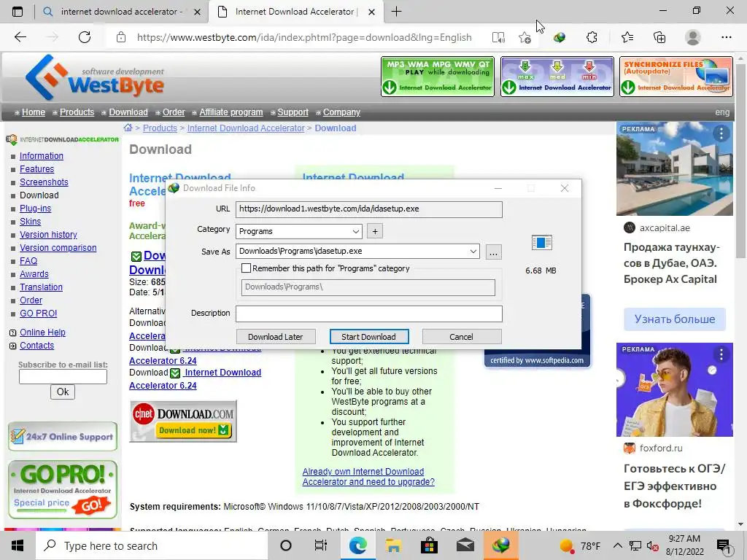Open Cortana circle on taskbar

click(x=286, y=545)
